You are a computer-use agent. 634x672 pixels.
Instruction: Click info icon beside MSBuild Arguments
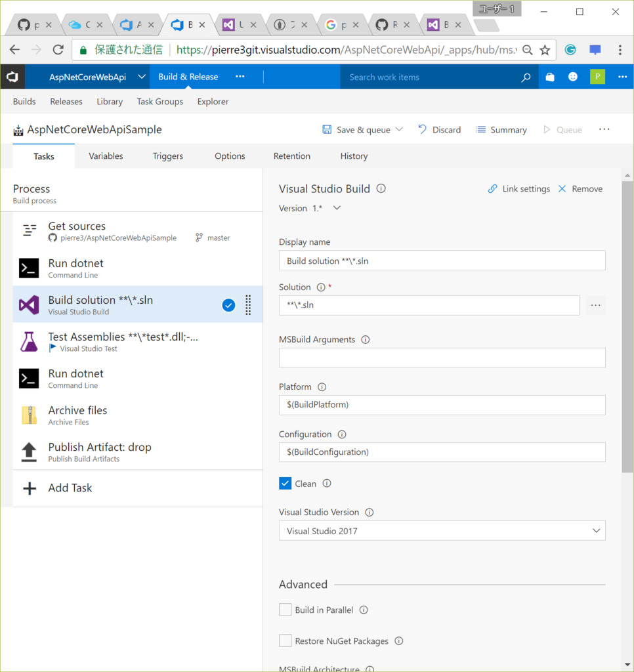(x=365, y=339)
